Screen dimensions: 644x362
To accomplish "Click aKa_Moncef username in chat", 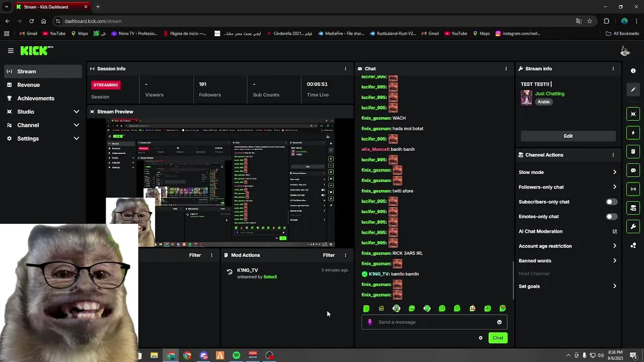I will click(x=375, y=149).
